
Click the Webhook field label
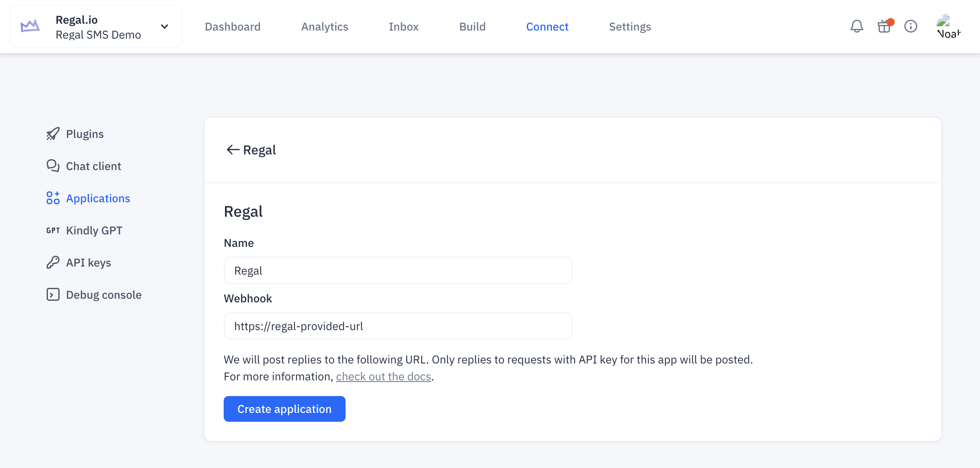pyautogui.click(x=248, y=298)
